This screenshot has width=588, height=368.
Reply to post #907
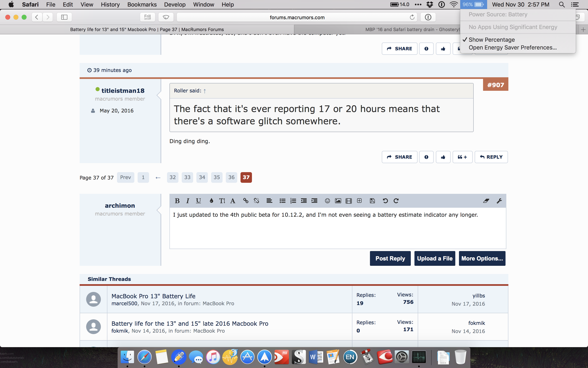point(491,157)
